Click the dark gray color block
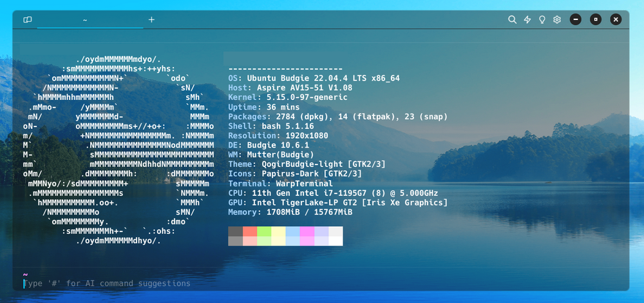 click(236, 231)
